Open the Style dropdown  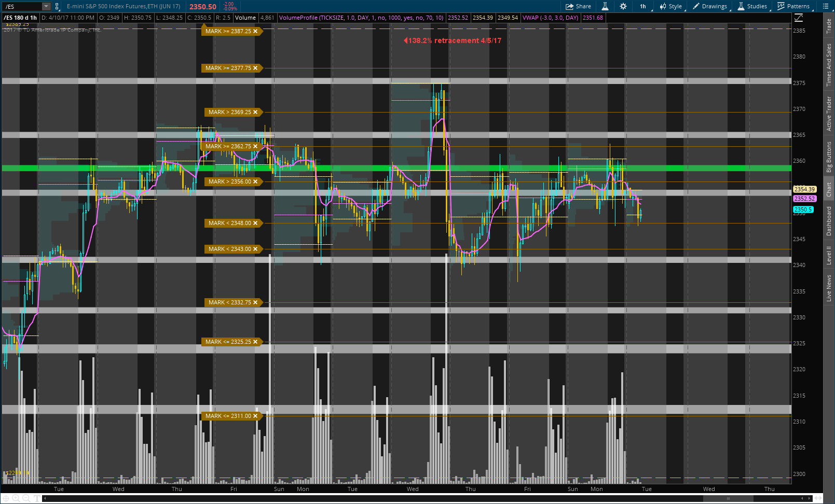(x=671, y=6)
